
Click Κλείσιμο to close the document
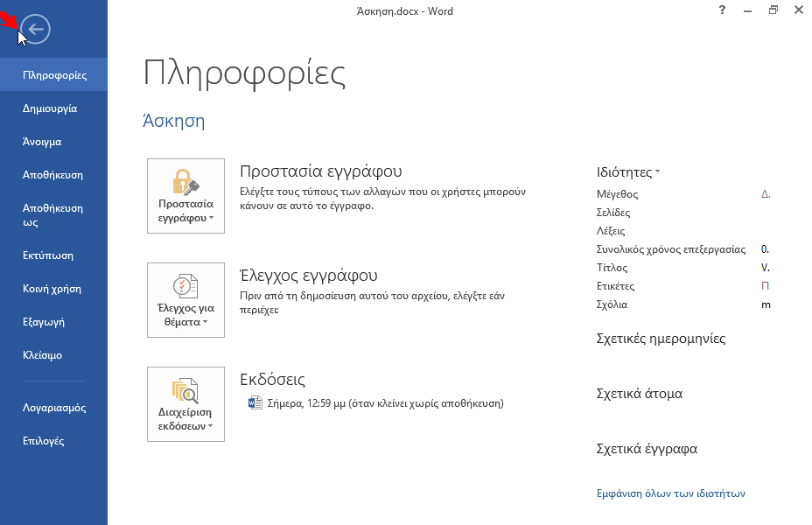pyautogui.click(x=54, y=354)
